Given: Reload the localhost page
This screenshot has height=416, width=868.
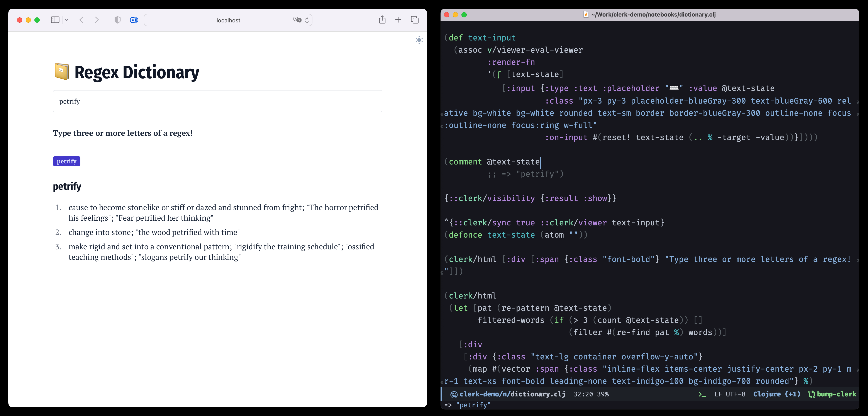Looking at the screenshot, I should (x=307, y=20).
